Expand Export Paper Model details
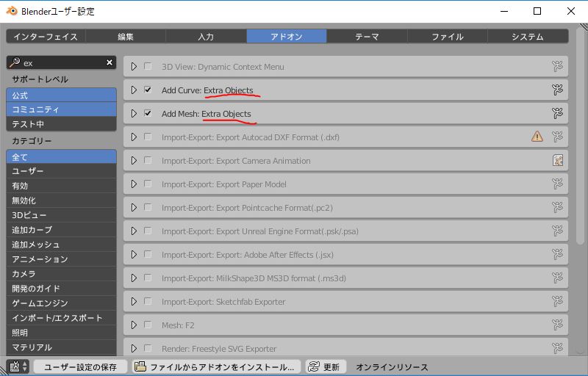Screen dimensions: 588x376 pyautogui.click(x=134, y=184)
